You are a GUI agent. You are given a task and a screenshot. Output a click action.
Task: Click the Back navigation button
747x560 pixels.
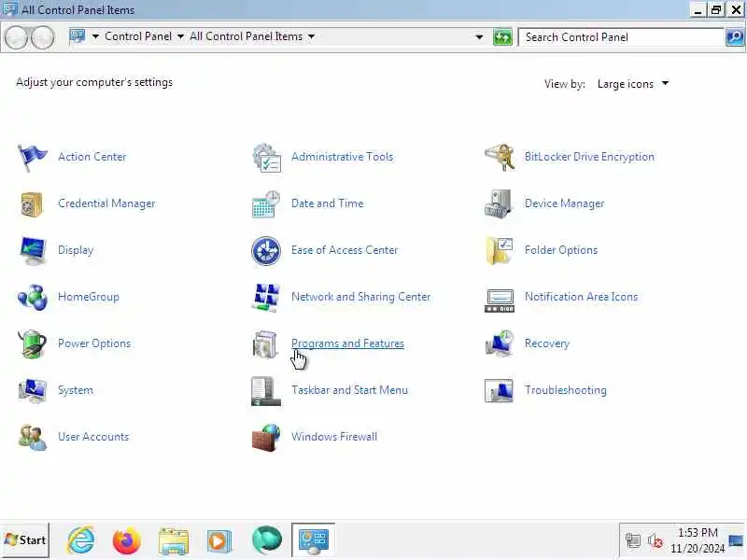pos(16,37)
